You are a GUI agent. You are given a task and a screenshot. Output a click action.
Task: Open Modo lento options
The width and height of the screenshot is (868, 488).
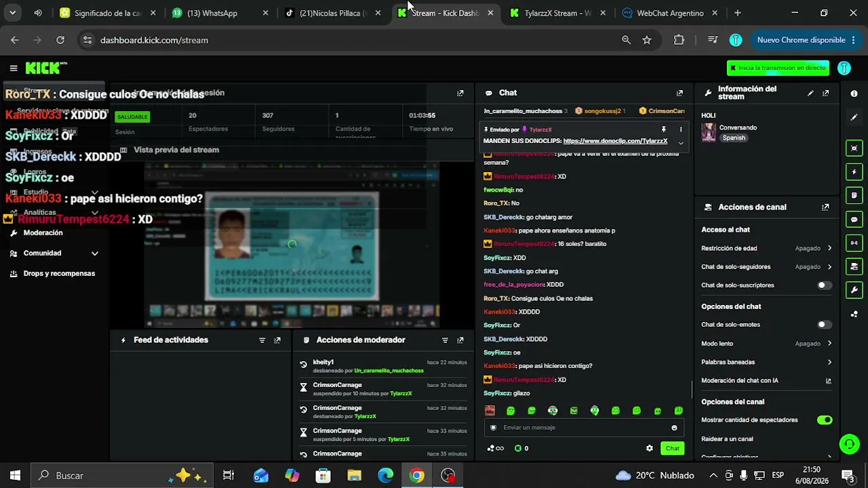[766, 344]
